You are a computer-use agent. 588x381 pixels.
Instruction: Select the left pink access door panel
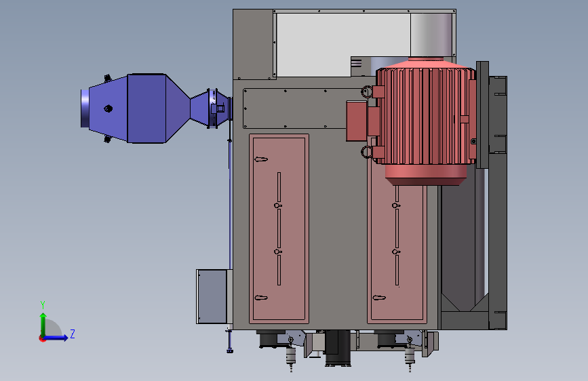click(279, 228)
